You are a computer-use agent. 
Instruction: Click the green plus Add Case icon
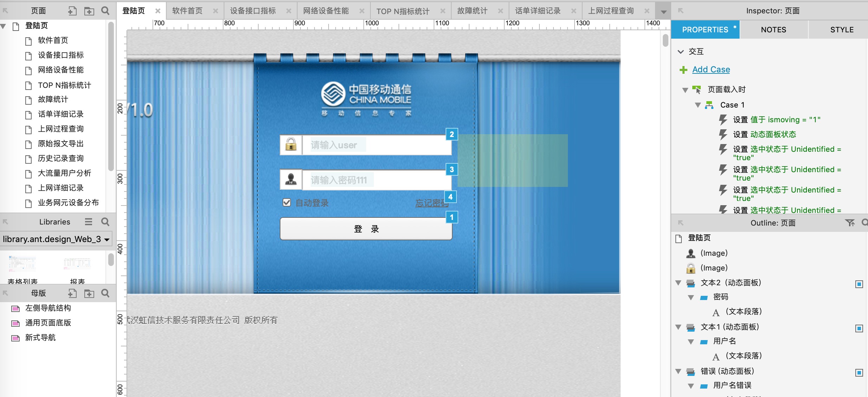point(684,70)
